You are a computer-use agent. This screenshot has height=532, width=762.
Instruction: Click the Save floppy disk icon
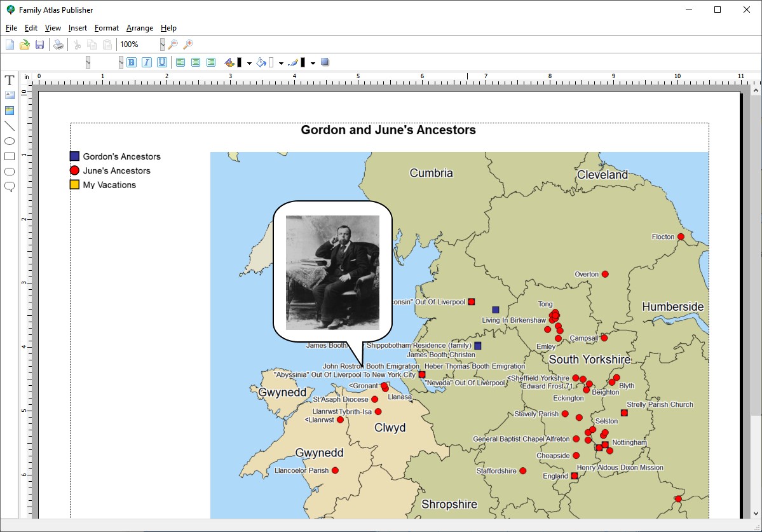[39, 44]
